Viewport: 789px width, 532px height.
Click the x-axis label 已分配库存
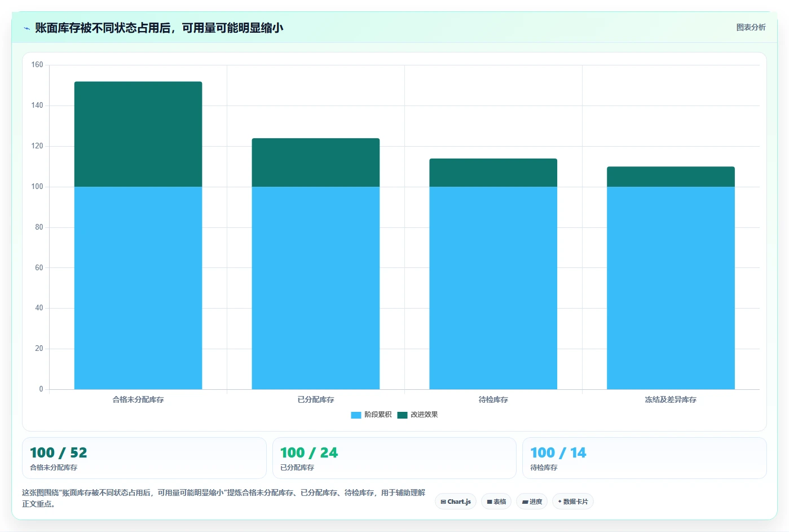(316, 399)
